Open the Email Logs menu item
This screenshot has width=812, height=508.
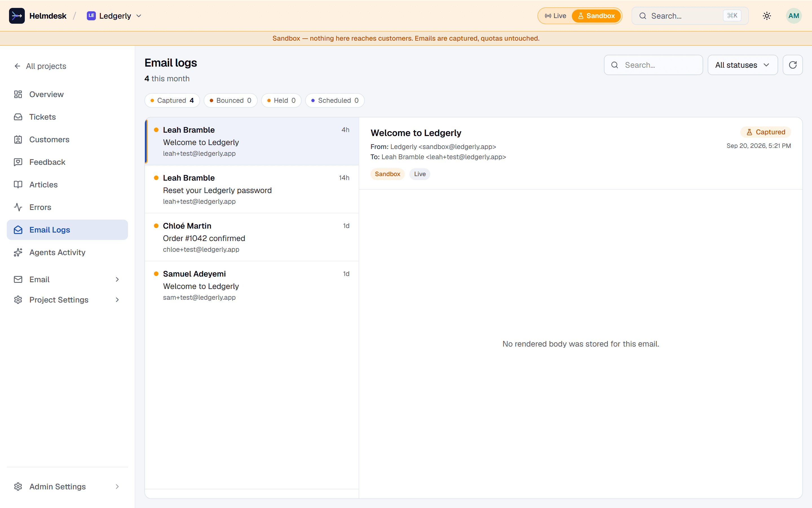coord(67,230)
